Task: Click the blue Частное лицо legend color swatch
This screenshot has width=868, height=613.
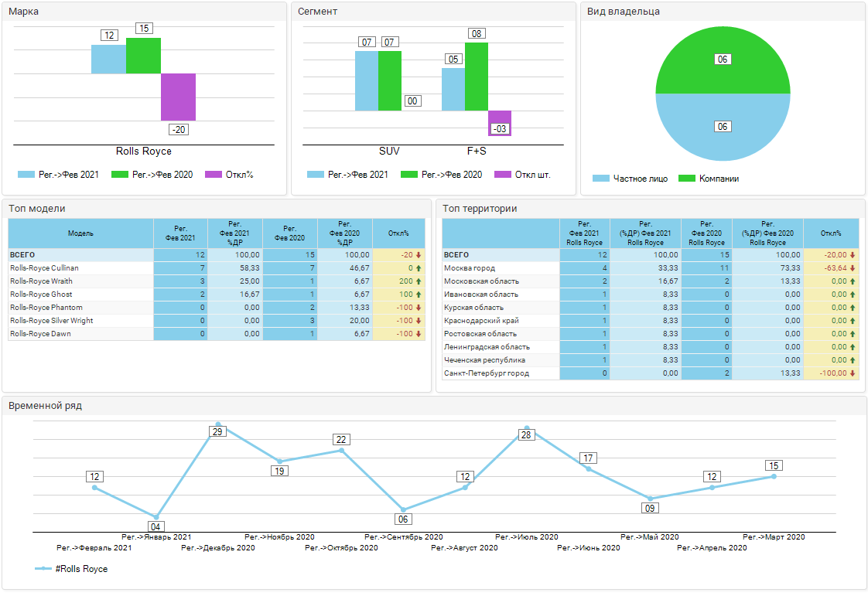Action: point(601,179)
